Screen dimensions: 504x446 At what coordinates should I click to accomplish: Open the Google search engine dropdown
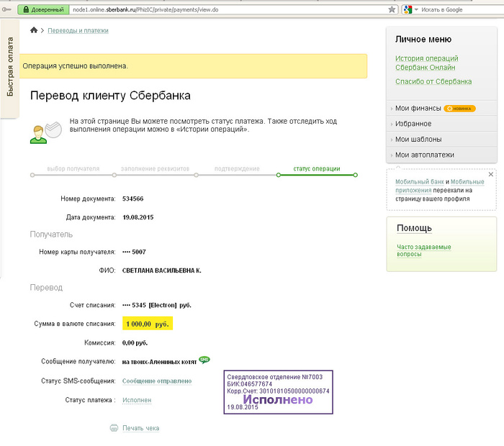(410, 9)
